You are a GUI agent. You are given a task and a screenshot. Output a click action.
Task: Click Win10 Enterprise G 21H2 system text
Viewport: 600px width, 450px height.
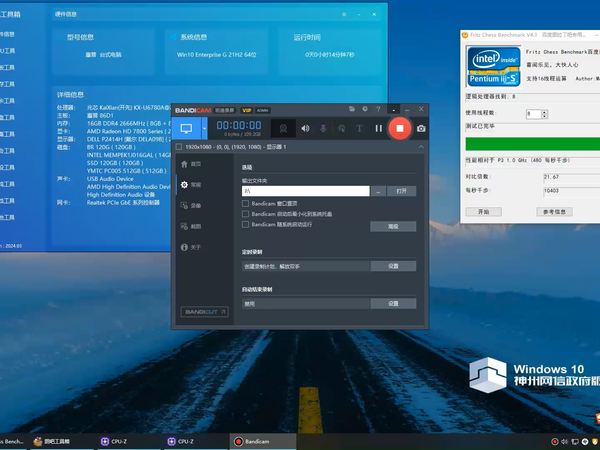click(x=217, y=55)
